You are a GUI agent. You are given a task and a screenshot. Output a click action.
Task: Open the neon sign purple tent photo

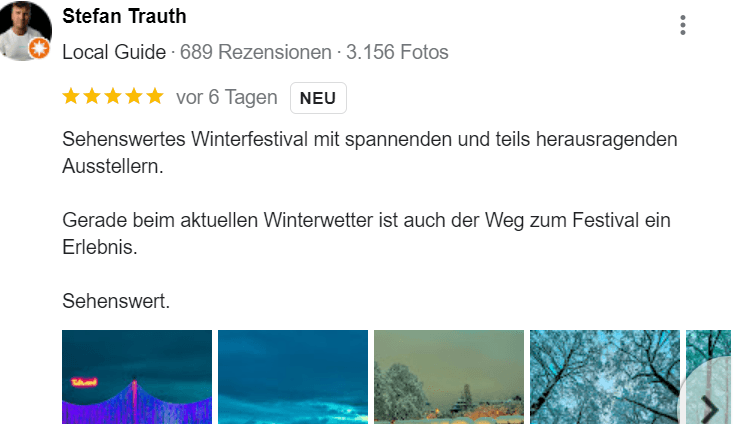[137, 377]
